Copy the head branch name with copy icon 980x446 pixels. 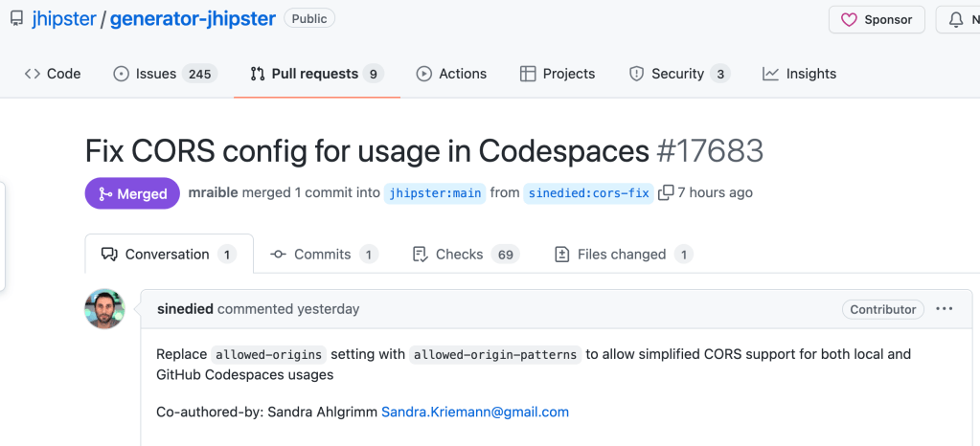pyautogui.click(x=666, y=192)
